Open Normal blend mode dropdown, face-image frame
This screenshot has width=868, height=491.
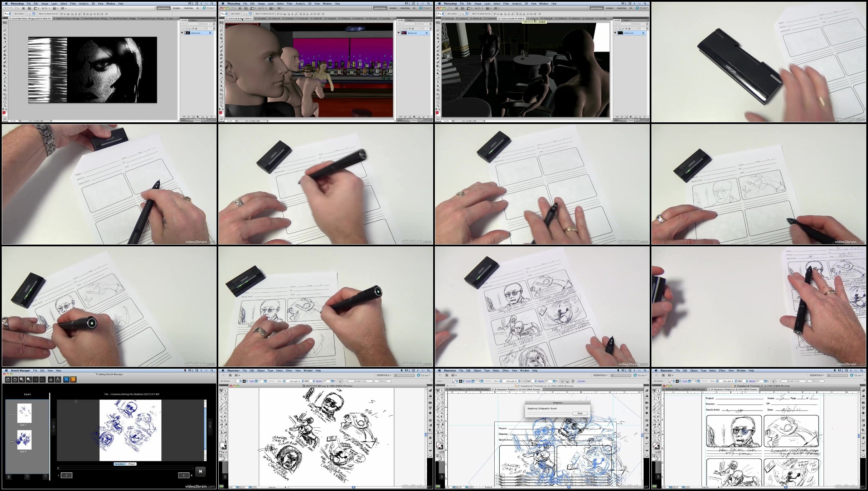190,24
